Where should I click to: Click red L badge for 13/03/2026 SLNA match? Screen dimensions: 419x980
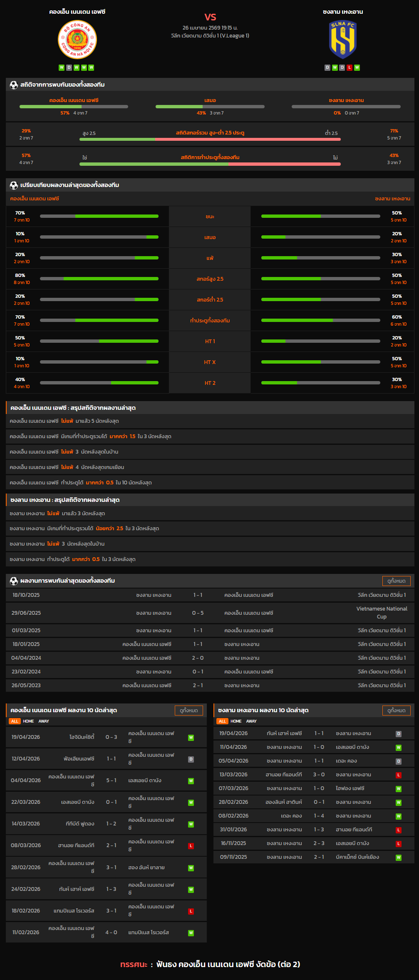(398, 775)
